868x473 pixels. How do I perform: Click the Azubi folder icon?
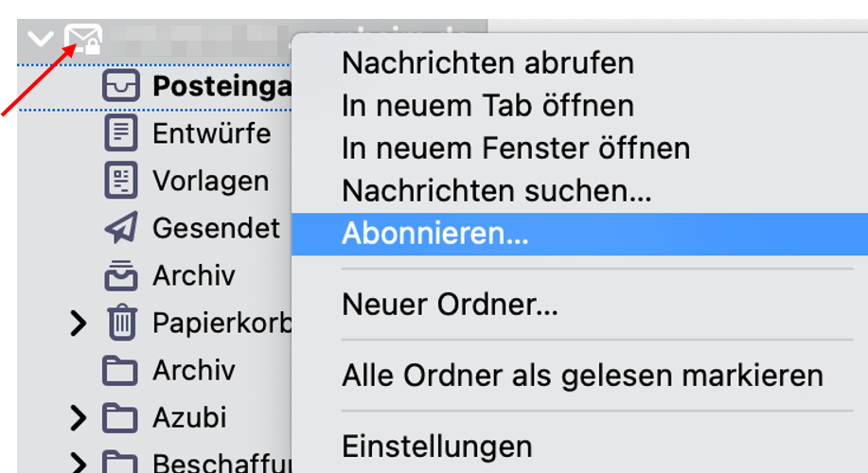point(119,418)
